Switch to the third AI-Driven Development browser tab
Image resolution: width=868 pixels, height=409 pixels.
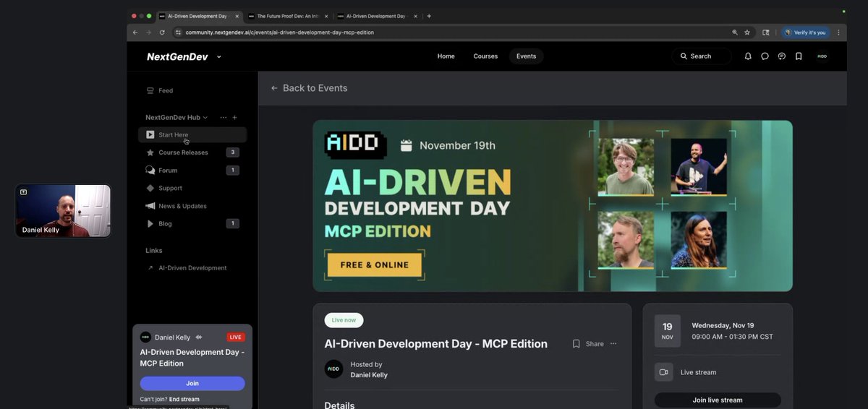pos(376,16)
